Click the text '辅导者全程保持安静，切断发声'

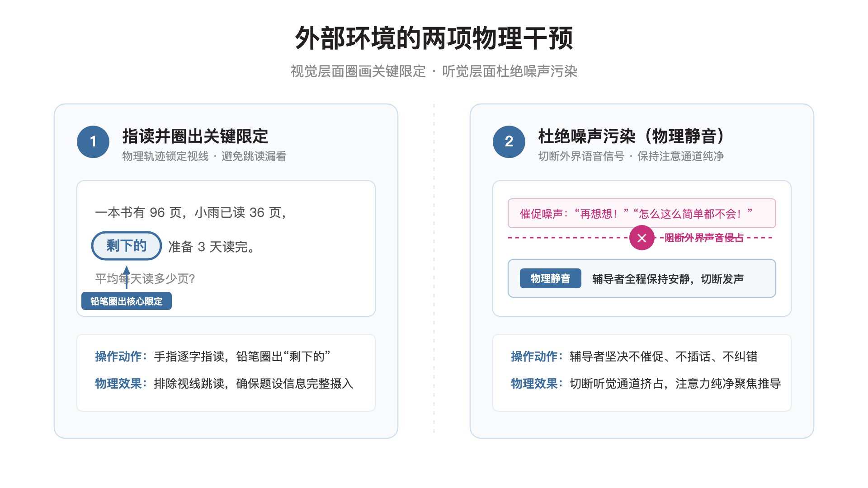click(x=668, y=279)
